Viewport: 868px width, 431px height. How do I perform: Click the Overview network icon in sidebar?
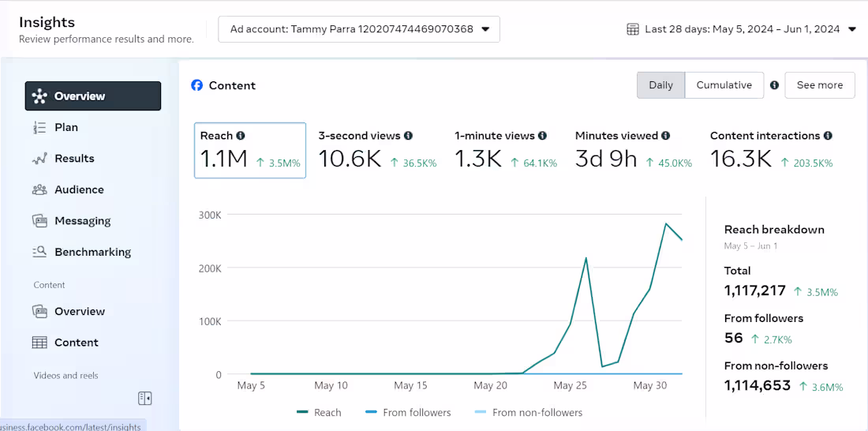pos(39,96)
